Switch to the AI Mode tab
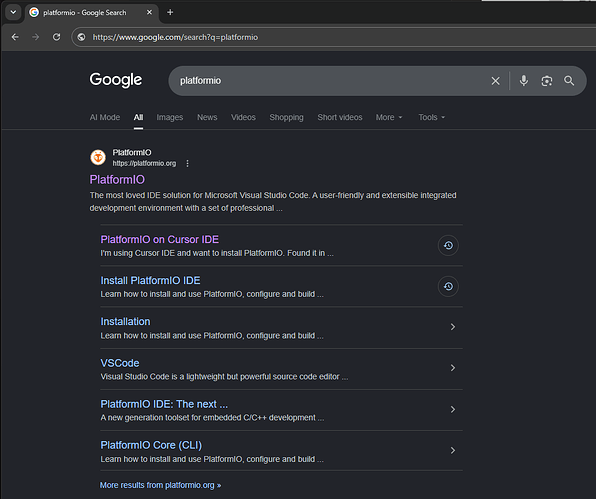The width and height of the screenshot is (596, 499). (105, 117)
